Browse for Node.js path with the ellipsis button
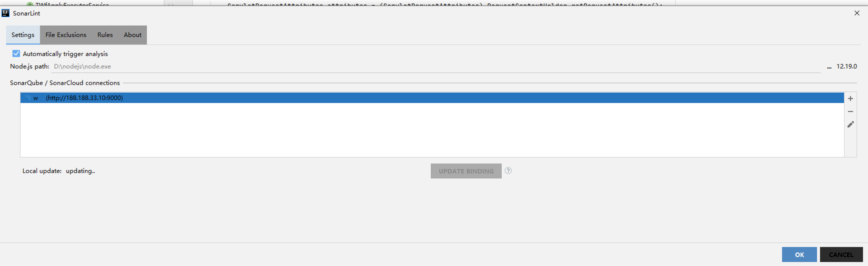This screenshot has height=266, width=868. pos(829,66)
